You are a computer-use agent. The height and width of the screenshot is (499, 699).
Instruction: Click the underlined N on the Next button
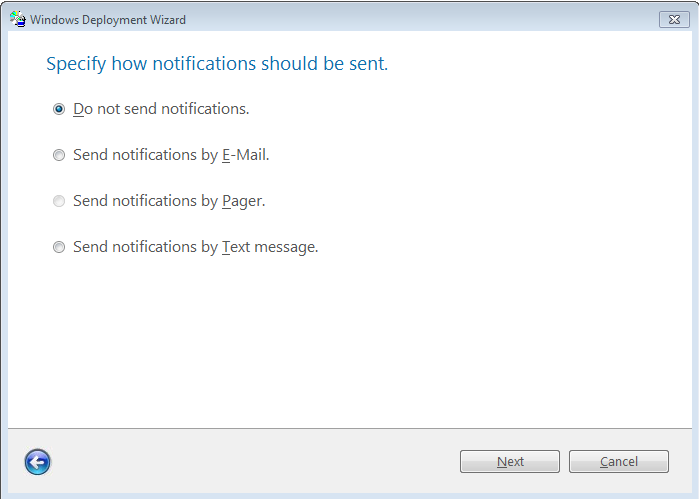501,462
